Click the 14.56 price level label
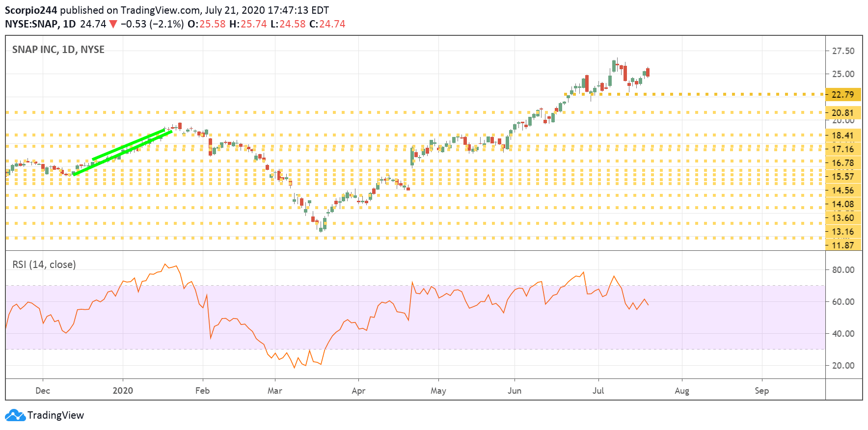 [843, 190]
